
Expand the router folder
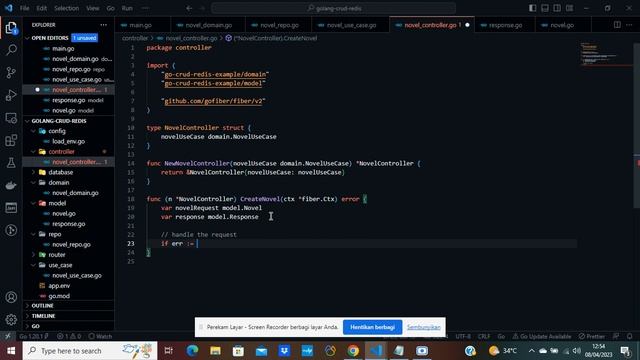(x=57, y=255)
